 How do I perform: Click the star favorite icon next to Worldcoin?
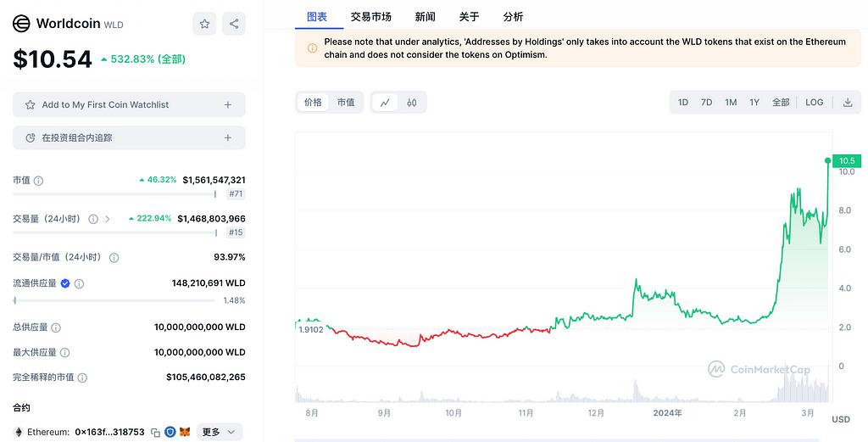tap(204, 25)
